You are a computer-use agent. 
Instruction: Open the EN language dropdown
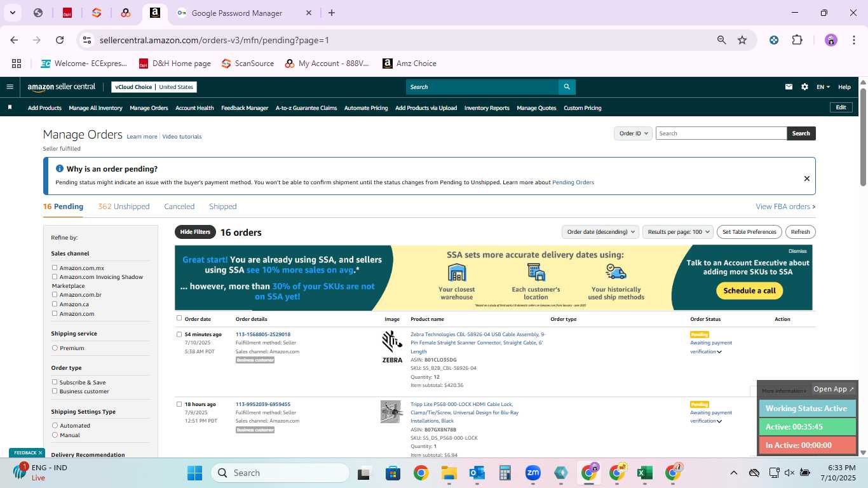(824, 87)
